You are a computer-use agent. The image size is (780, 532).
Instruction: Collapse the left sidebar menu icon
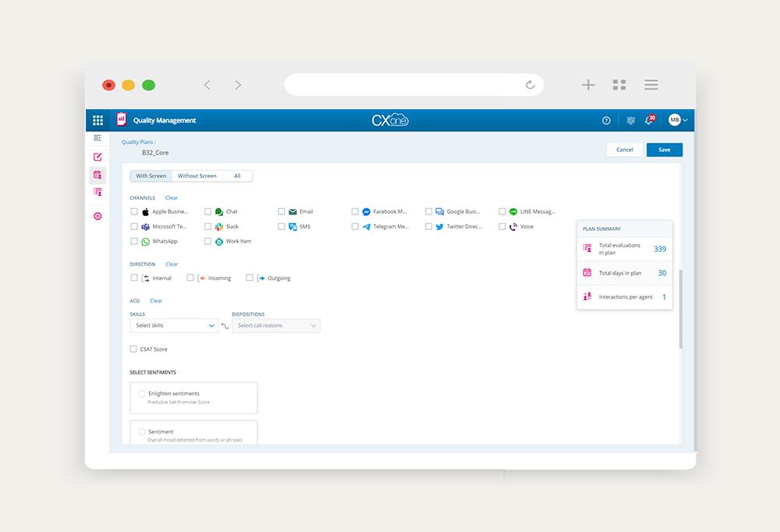point(97,138)
